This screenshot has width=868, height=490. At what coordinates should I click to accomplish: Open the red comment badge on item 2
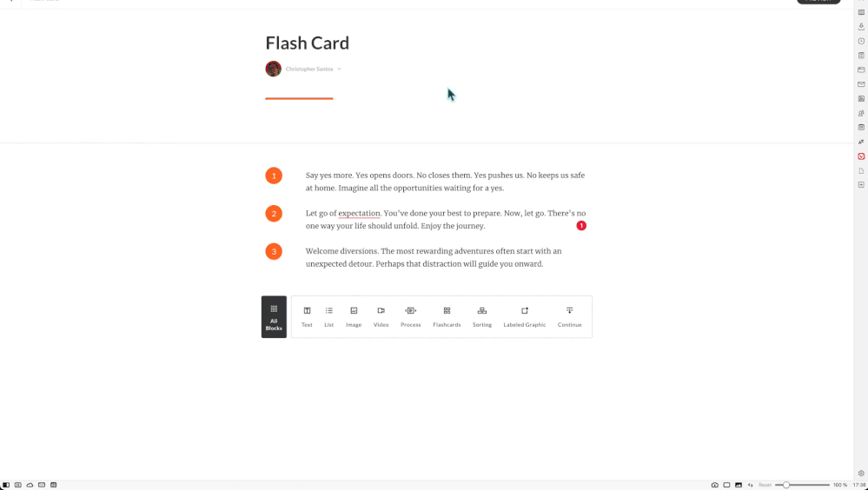tap(581, 226)
